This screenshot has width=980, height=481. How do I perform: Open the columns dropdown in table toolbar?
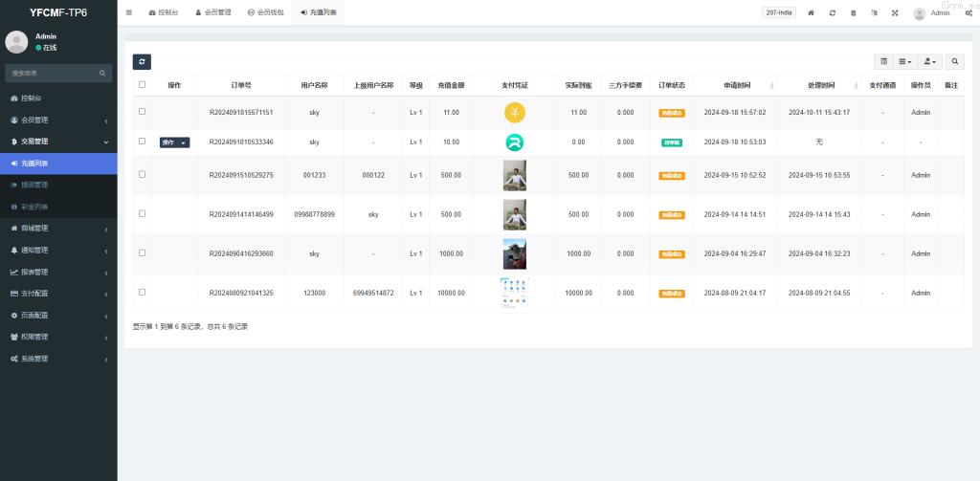coord(905,61)
